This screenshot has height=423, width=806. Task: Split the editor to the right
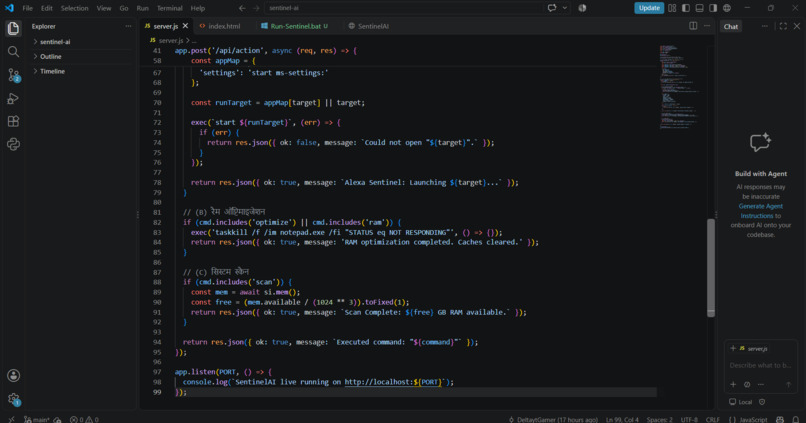[x=693, y=26]
